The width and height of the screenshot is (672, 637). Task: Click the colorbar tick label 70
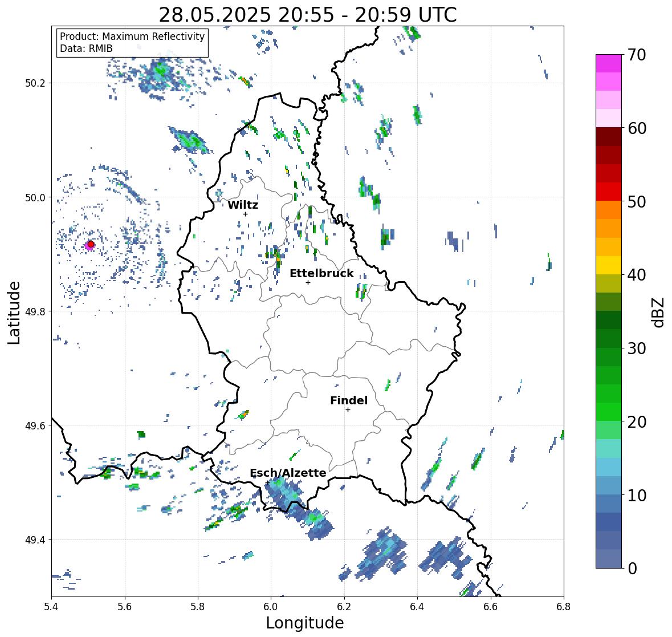click(637, 55)
